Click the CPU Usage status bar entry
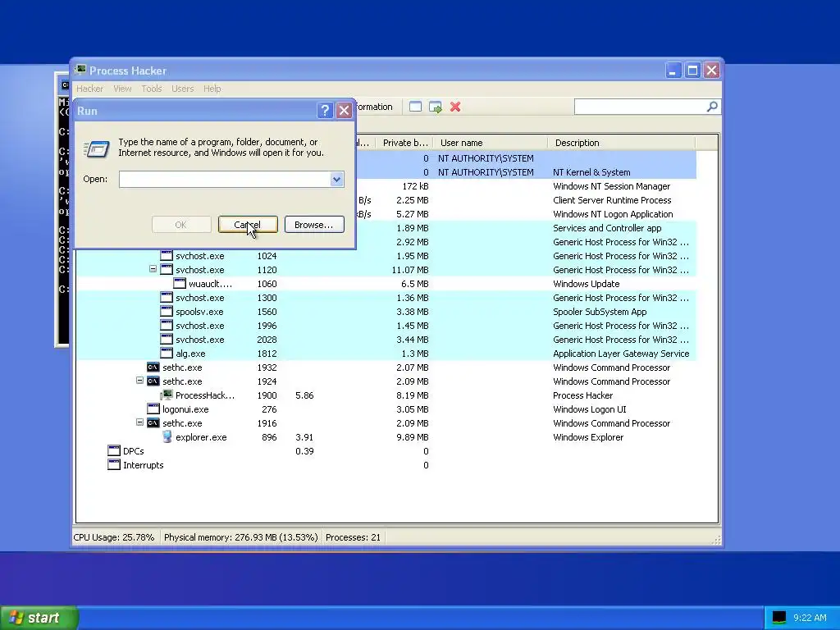This screenshot has width=840, height=630. (x=113, y=537)
